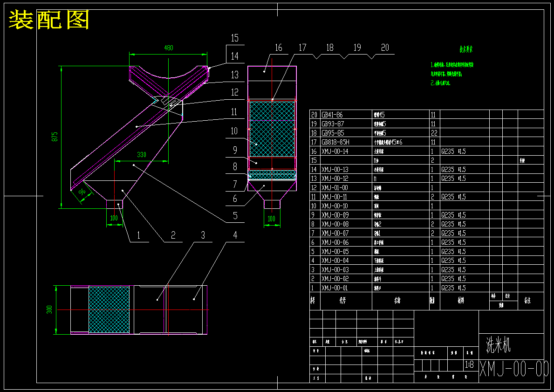The image size is (554, 392).
Task: Select part code XMJ-00-06 in the table
Action: [335, 242]
